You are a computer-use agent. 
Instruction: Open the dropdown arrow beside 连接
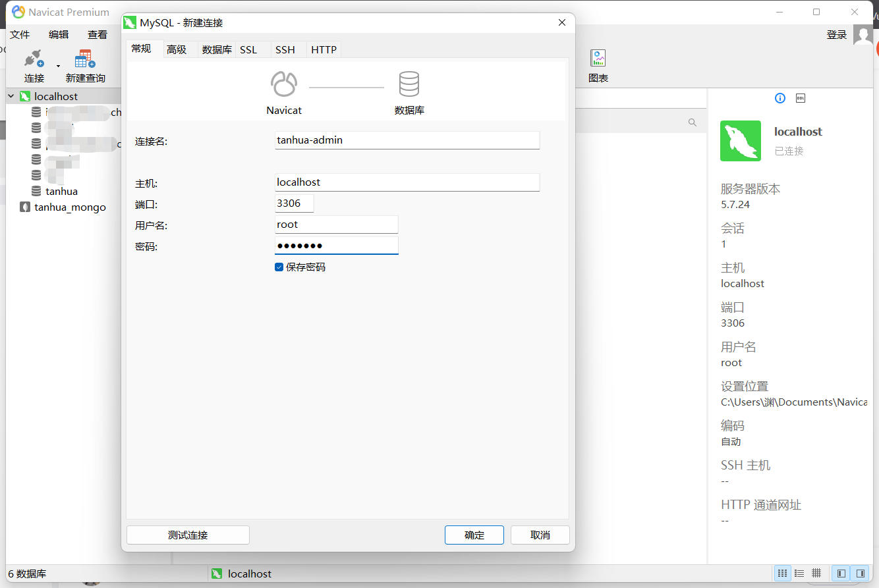point(58,65)
